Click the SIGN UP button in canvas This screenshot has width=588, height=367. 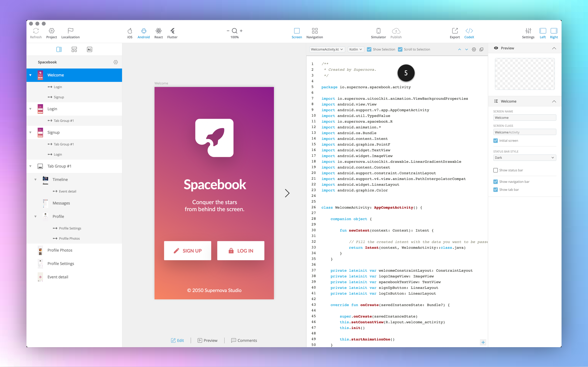[x=188, y=251]
